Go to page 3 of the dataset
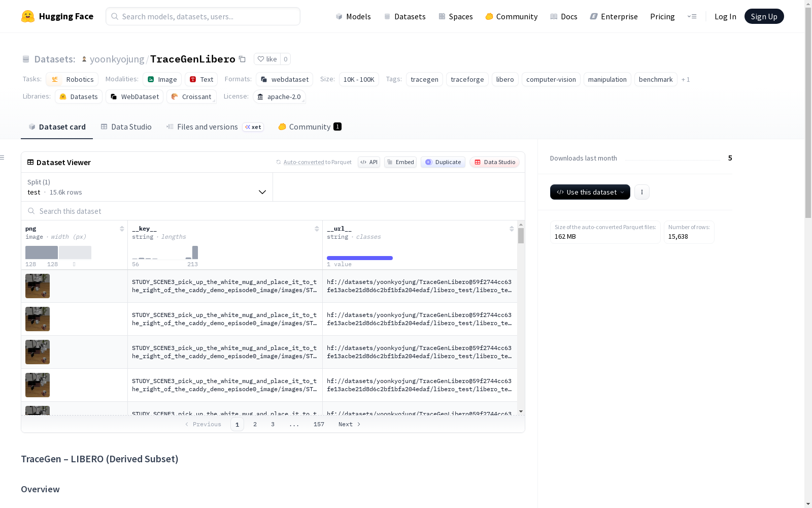Screen dimensions: 812x508 click(x=273, y=424)
